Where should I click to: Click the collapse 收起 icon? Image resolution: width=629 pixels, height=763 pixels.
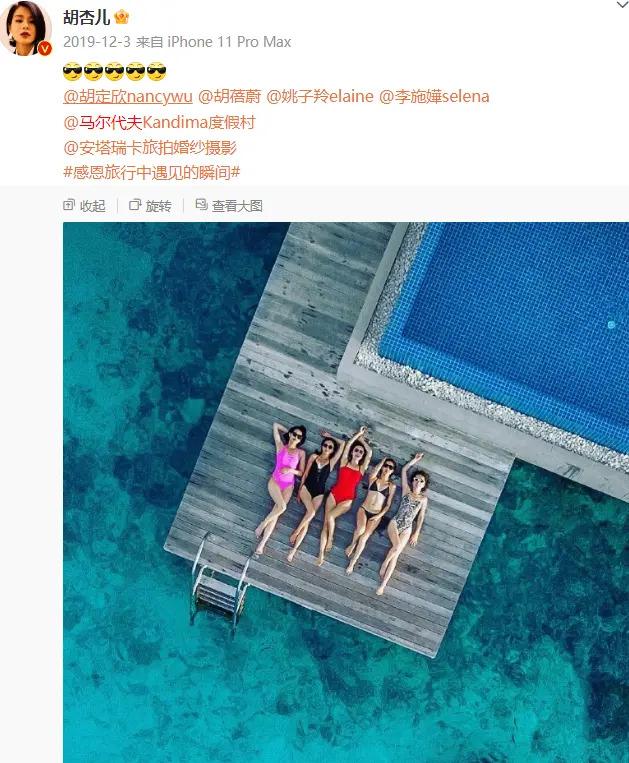pos(69,205)
